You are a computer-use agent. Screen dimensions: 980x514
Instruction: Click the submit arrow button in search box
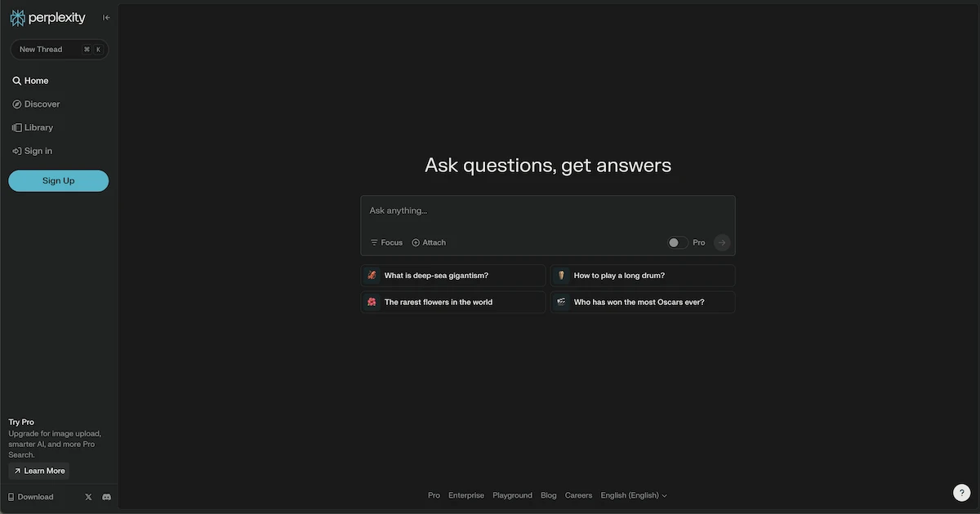click(721, 242)
